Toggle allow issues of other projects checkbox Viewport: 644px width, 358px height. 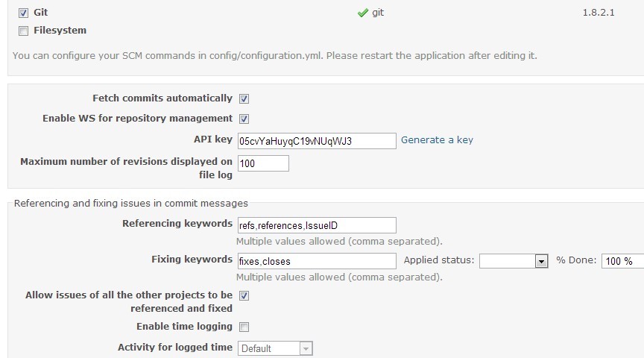pyautogui.click(x=244, y=295)
